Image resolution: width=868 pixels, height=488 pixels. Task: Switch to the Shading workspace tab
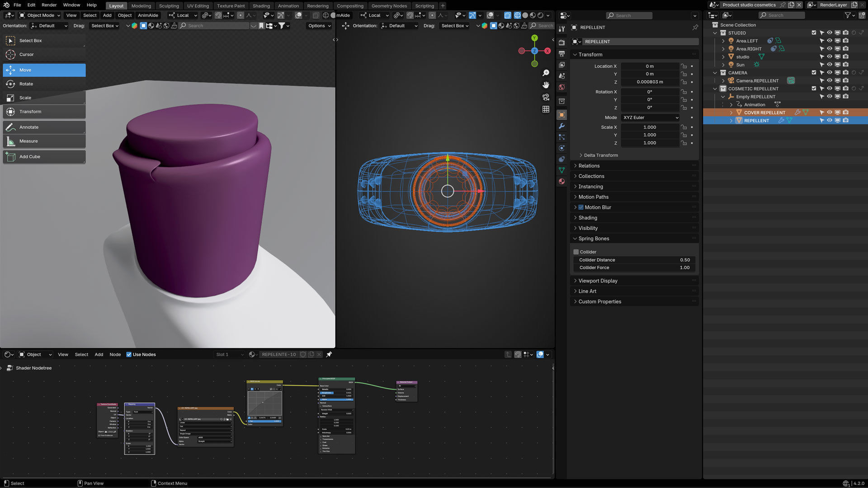pyautogui.click(x=261, y=6)
